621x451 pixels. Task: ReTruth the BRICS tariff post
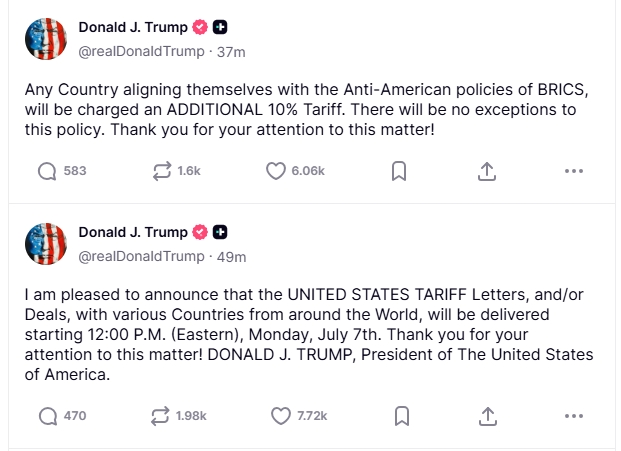pyautogui.click(x=163, y=171)
